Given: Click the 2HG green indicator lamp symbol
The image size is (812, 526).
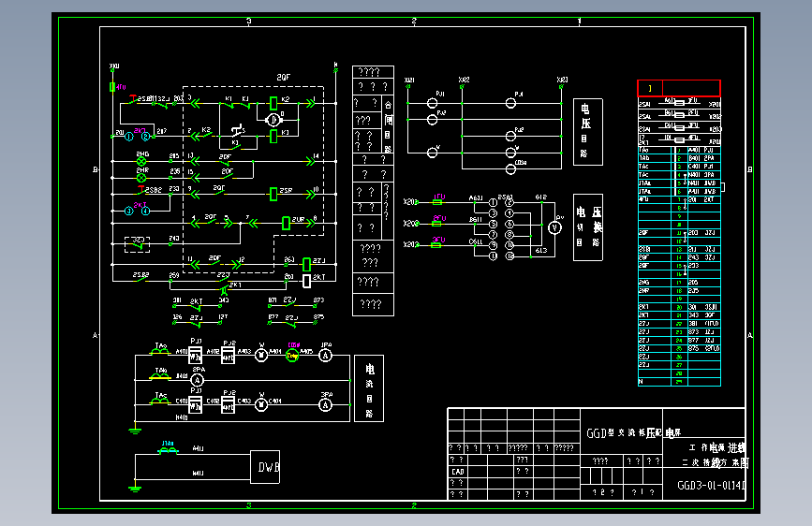Looking at the screenshot, I should [x=140, y=162].
